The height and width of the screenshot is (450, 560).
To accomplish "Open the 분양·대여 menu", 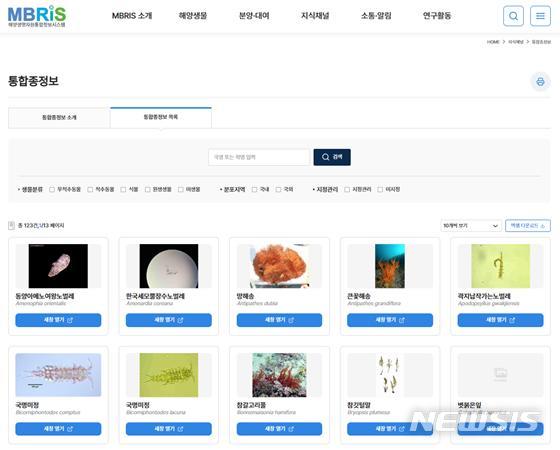I will click(254, 16).
